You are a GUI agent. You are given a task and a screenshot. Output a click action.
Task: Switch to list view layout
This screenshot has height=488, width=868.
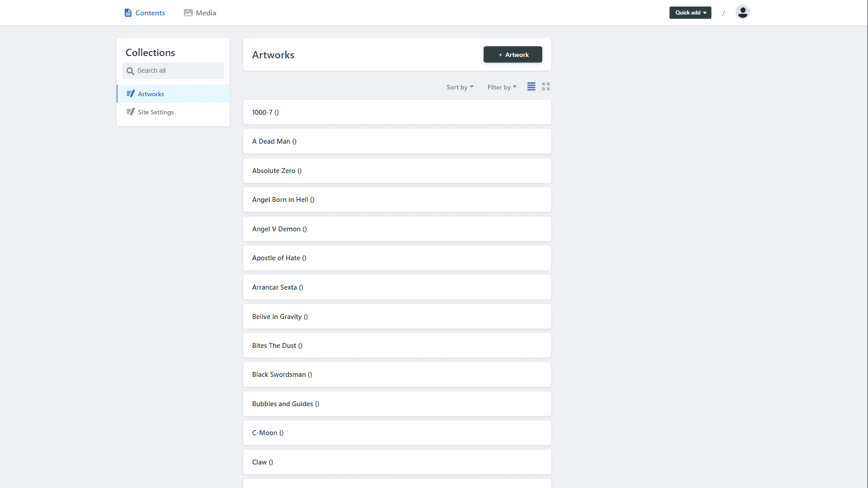[x=531, y=86]
